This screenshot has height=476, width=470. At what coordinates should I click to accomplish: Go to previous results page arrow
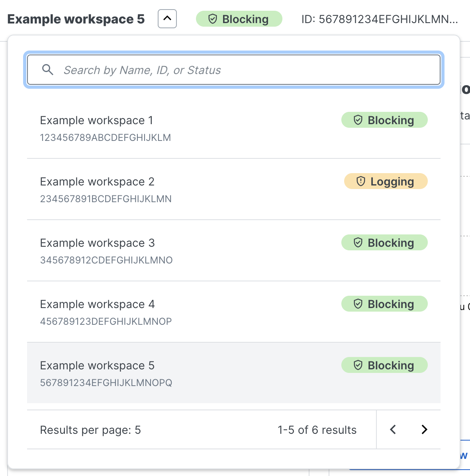pyautogui.click(x=393, y=429)
